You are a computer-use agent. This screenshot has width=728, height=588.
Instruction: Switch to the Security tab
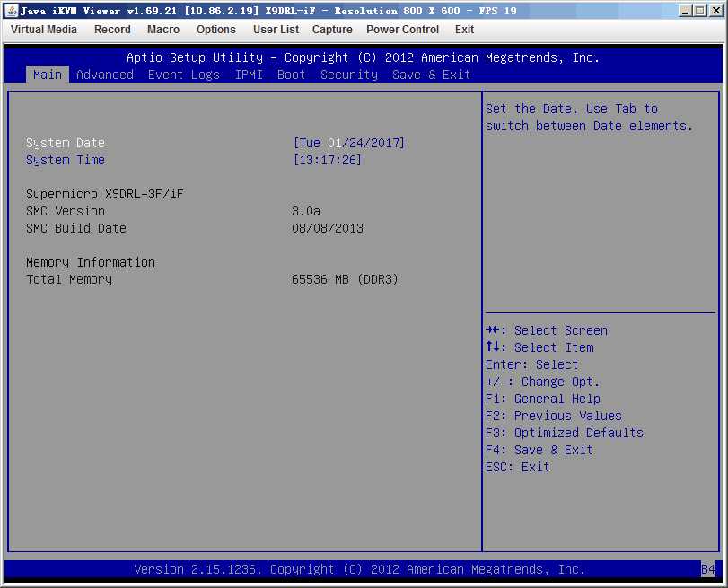(x=349, y=75)
